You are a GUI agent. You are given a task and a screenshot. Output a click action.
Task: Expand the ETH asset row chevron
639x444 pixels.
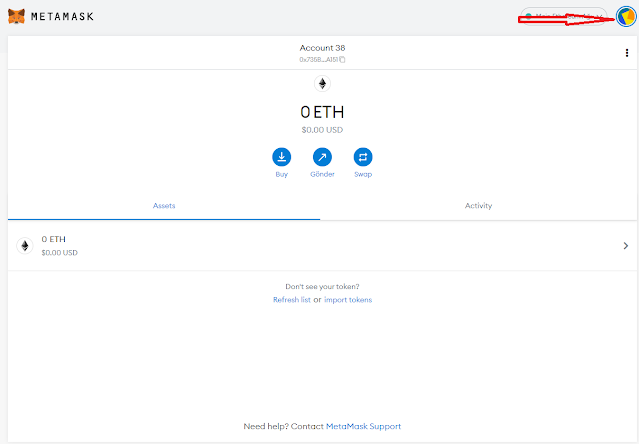pos(625,246)
